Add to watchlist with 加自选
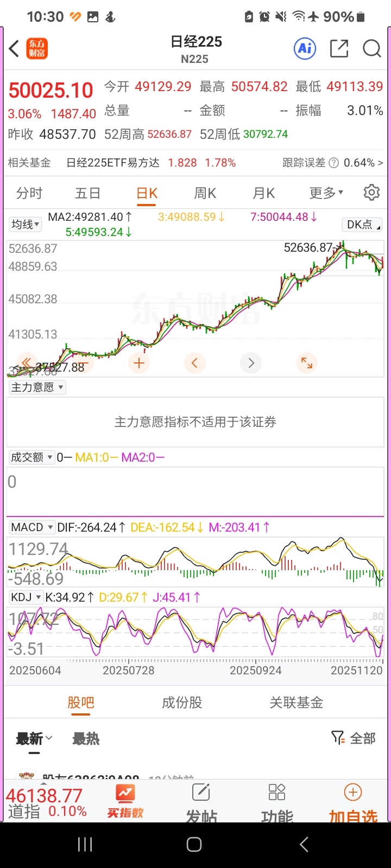391x868 pixels. (353, 801)
